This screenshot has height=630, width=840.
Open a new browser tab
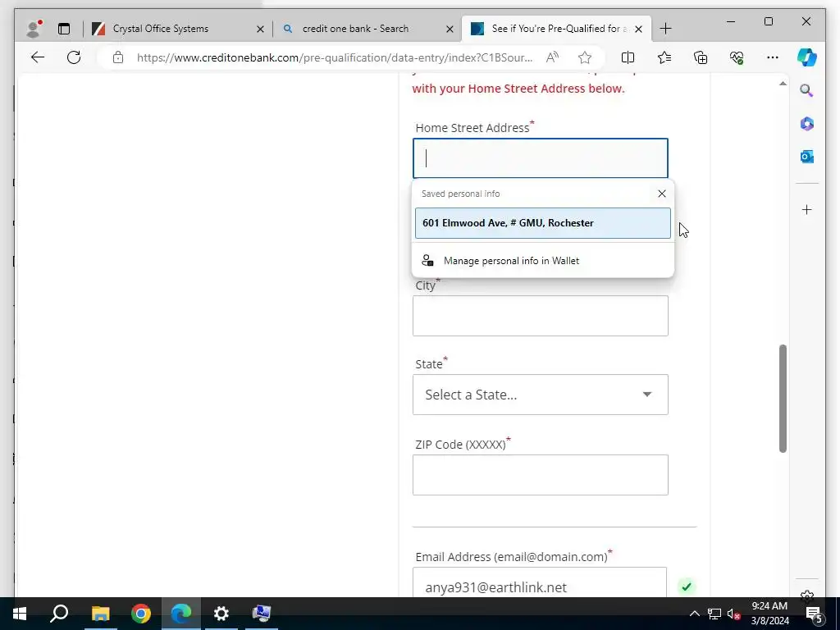click(x=665, y=29)
